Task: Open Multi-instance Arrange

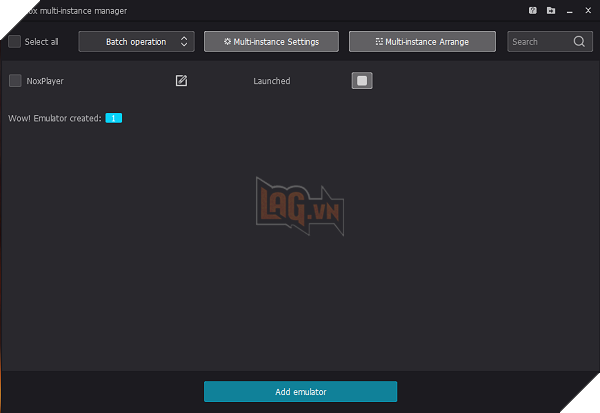Action: (x=420, y=42)
